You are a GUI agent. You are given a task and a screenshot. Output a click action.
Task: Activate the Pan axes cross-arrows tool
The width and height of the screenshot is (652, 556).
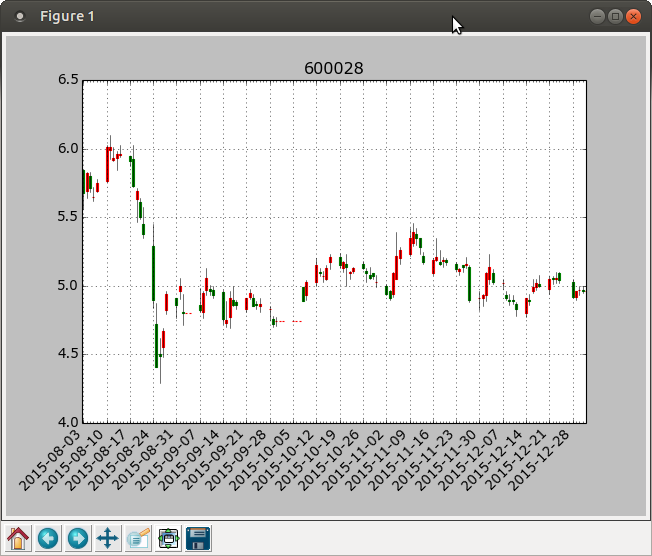108,539
